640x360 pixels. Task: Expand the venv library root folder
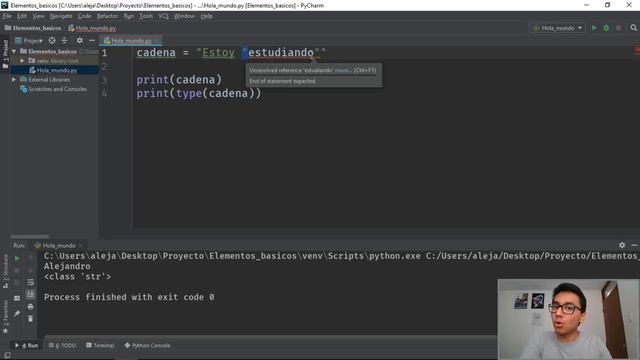pyautogui.click(x=22, y=61)
